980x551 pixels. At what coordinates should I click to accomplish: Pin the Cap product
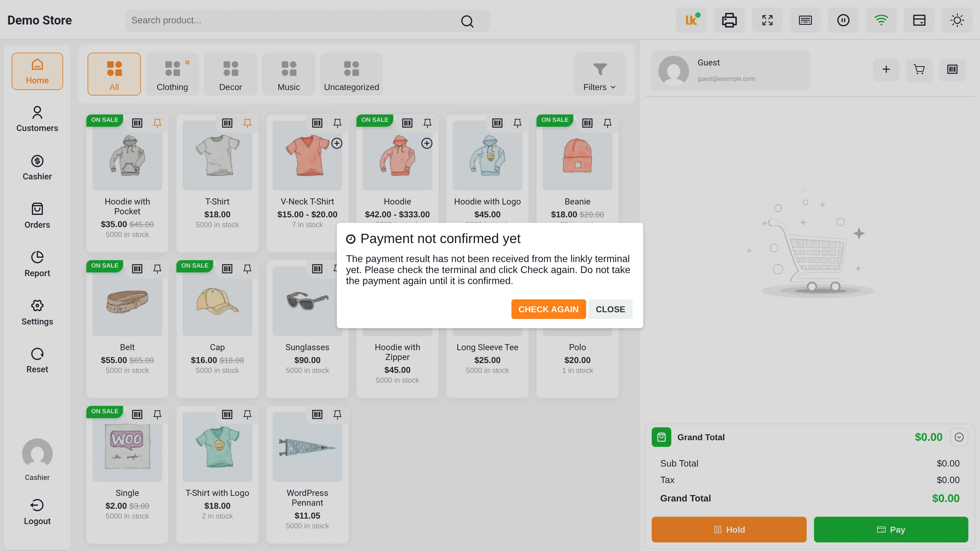247,269
